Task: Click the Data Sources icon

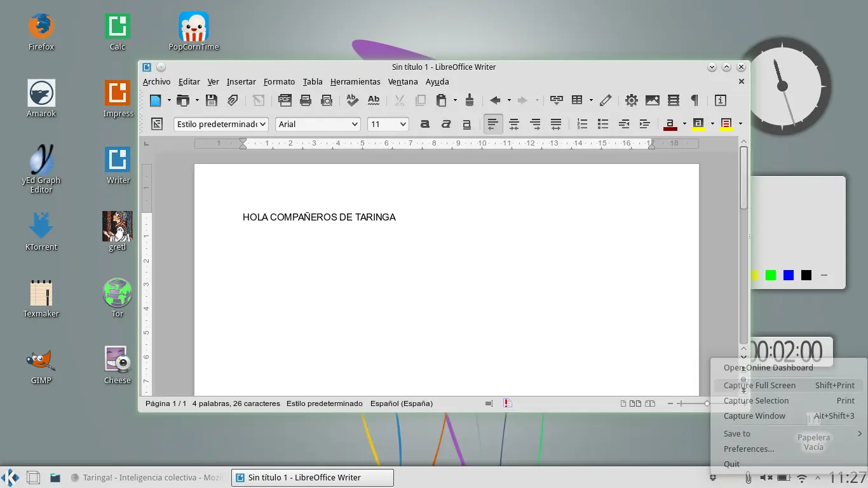Action: (x=674, y=100)
